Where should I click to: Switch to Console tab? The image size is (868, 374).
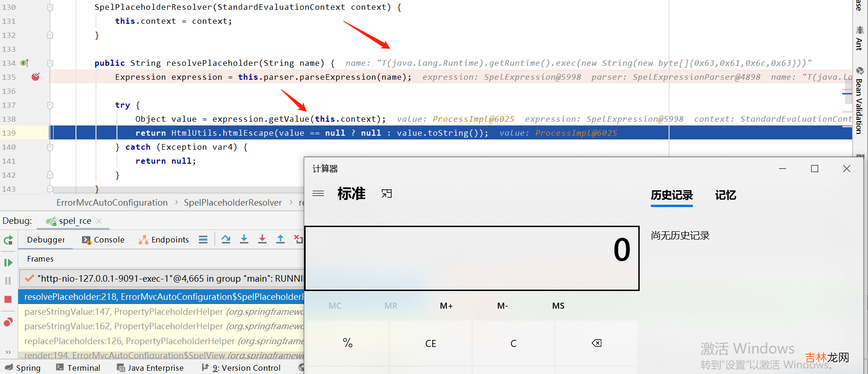pos(103,240)
